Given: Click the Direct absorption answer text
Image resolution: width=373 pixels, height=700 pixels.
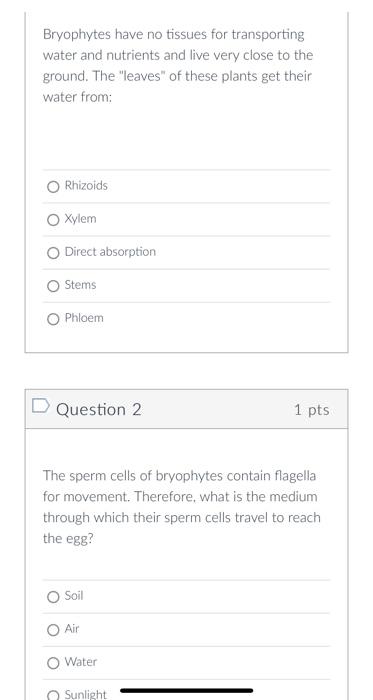Looking at the screenshot, I should coord(110,252).
